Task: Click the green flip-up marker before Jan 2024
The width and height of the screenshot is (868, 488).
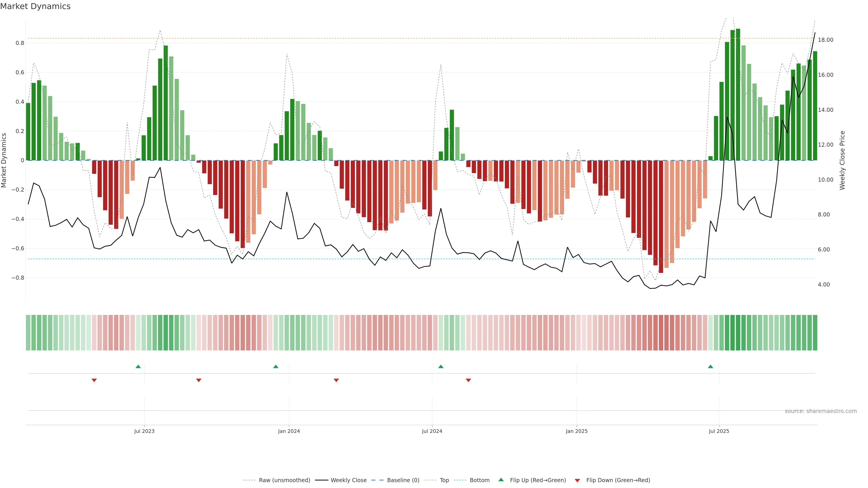Action: click(x=276, y=366)
